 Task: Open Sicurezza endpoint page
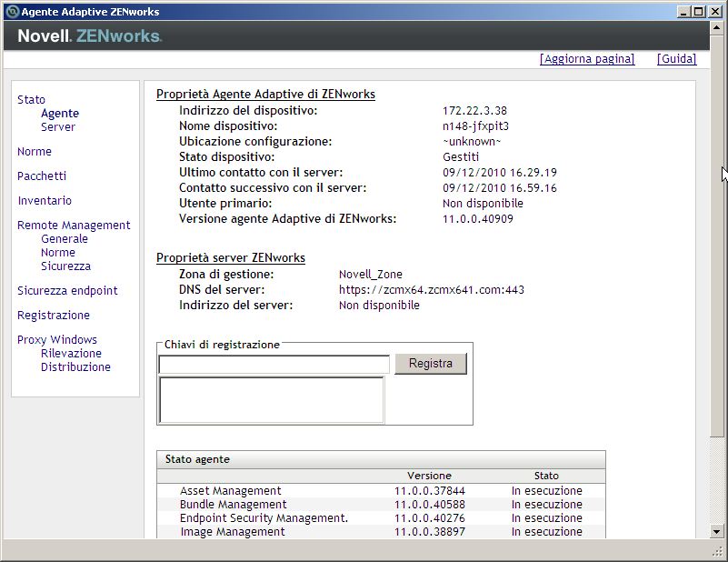tap(68, 291)
